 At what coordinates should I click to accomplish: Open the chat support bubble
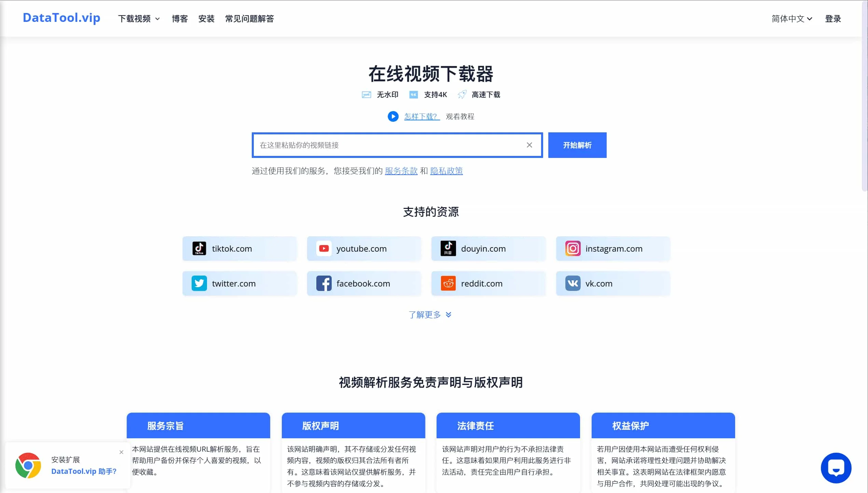click(x=836, y=468)
